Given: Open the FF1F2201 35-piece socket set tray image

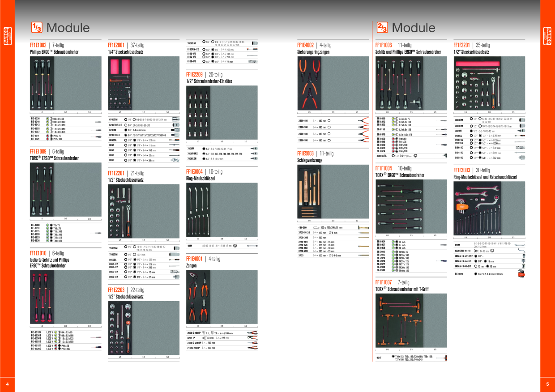Looking at the screenshot, I should 489,83.
